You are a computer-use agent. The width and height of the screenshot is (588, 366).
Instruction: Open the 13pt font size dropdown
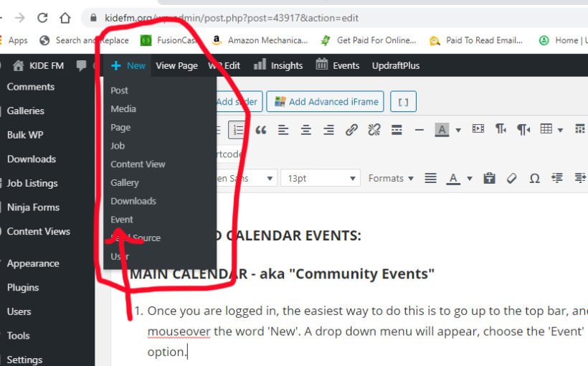[321, 178]
